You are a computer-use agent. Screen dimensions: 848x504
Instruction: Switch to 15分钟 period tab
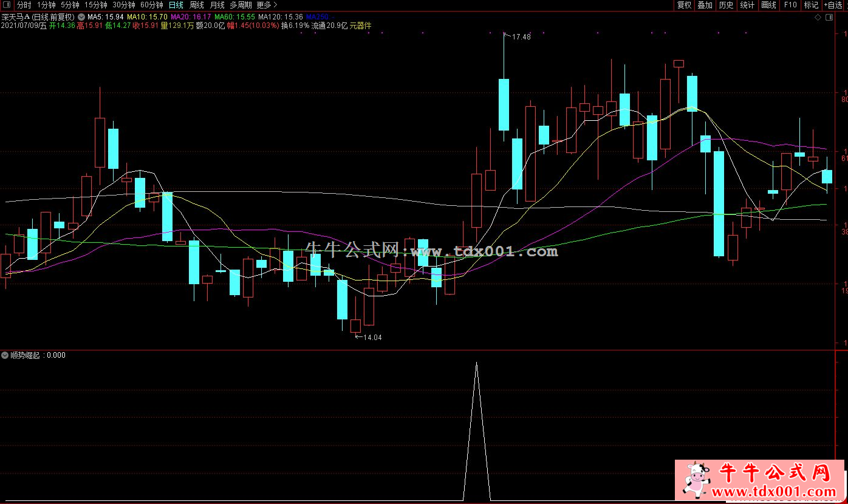[x=96, y=5]
